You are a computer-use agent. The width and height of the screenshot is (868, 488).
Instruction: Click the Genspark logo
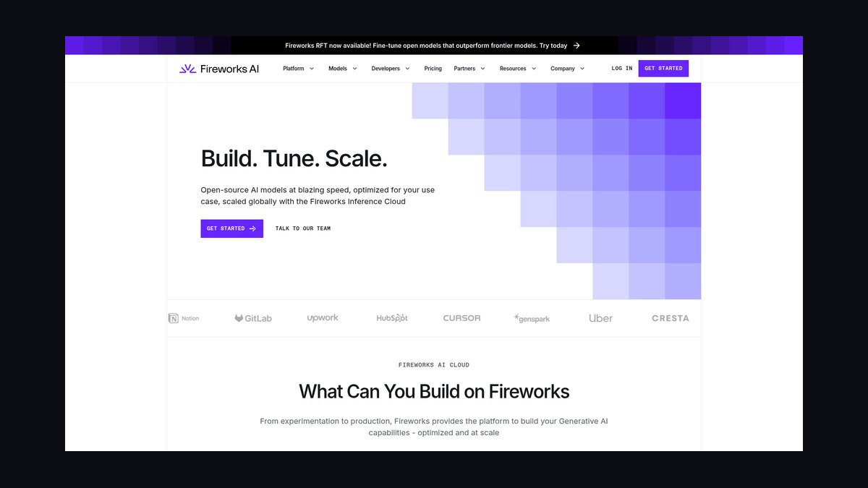coord(532,319)
